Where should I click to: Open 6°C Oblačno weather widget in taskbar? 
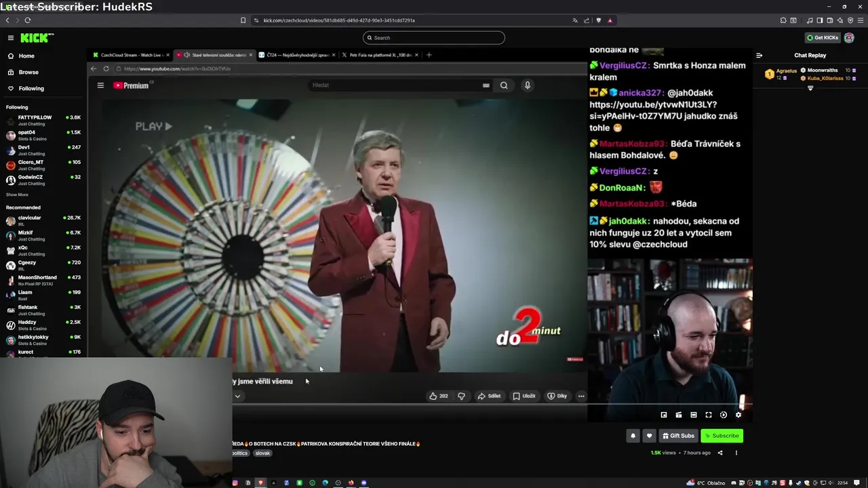pyautogui.click(x=707, y=483)
